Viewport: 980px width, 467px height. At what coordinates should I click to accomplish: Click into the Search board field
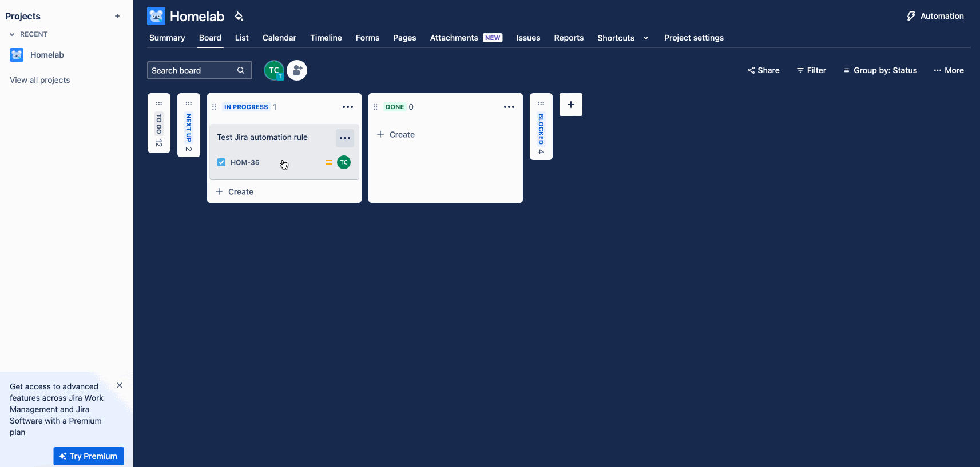click(x=200, y=70)
